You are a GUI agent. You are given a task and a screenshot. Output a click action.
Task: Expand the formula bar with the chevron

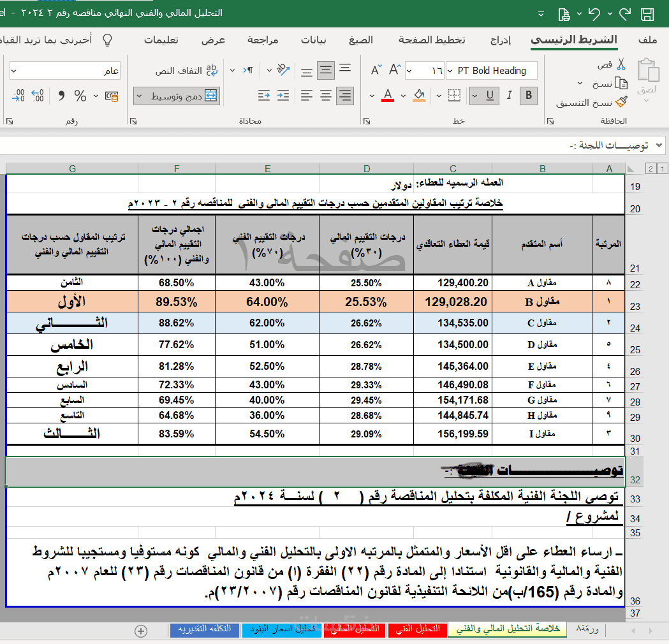pos(659,145)
